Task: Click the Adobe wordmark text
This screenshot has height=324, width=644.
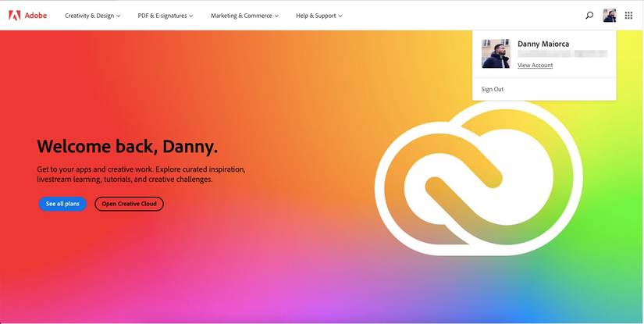Action: point(36,16)
